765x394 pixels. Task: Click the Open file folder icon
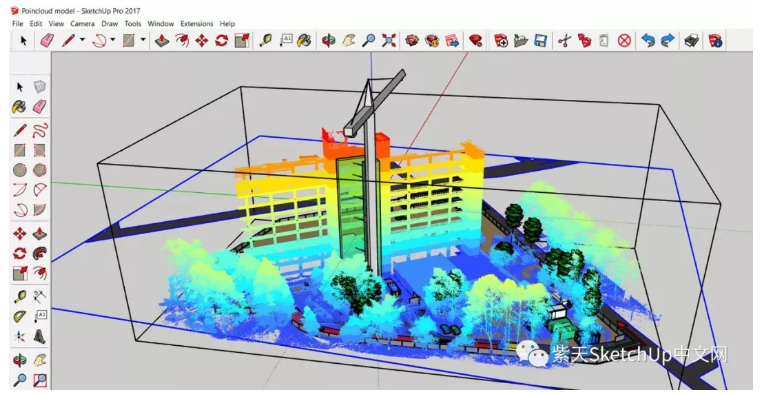pyautogui.click(x=521, y=40)
